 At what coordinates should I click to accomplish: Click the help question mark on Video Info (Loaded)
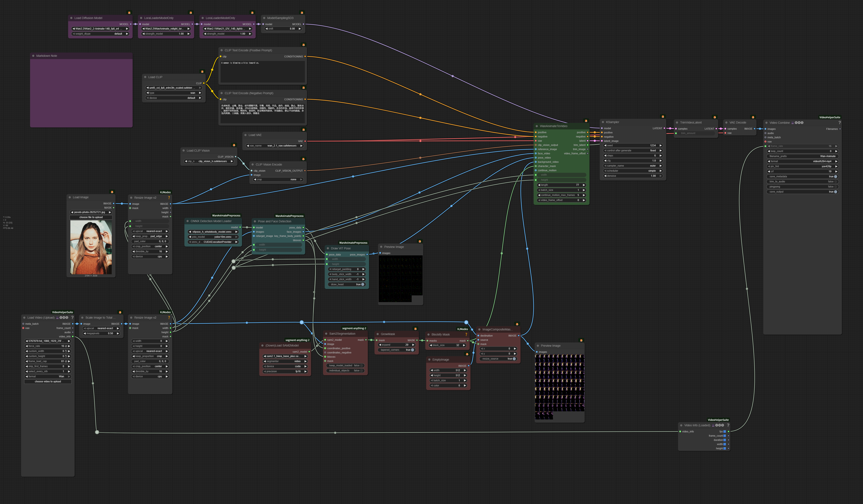click(728, 425)
